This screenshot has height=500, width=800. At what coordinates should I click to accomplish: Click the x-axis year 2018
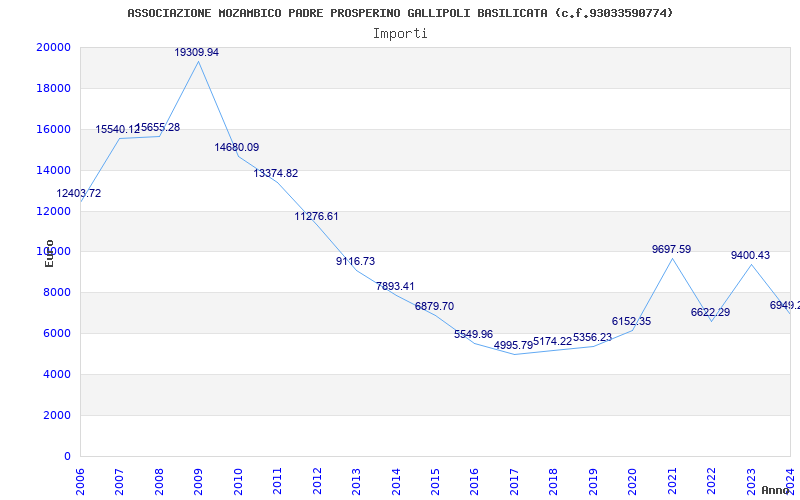pos(554,482)
